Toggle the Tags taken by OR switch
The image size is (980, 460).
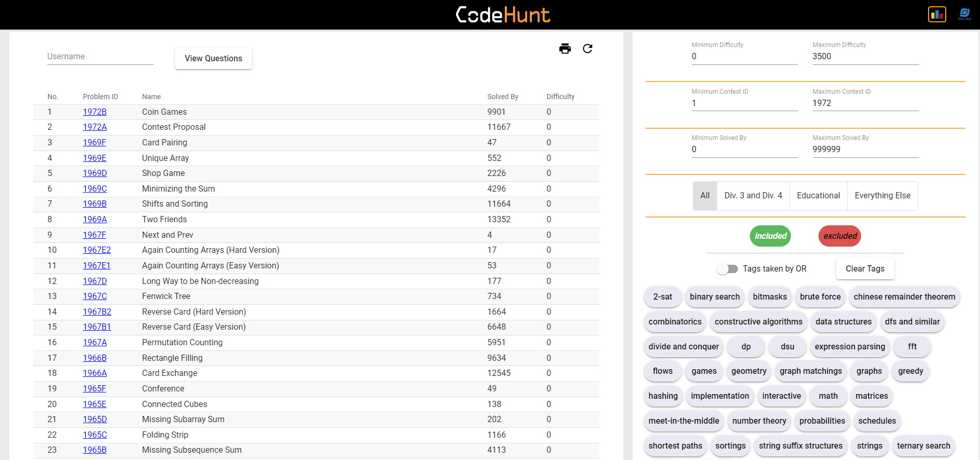pos(727,269)
